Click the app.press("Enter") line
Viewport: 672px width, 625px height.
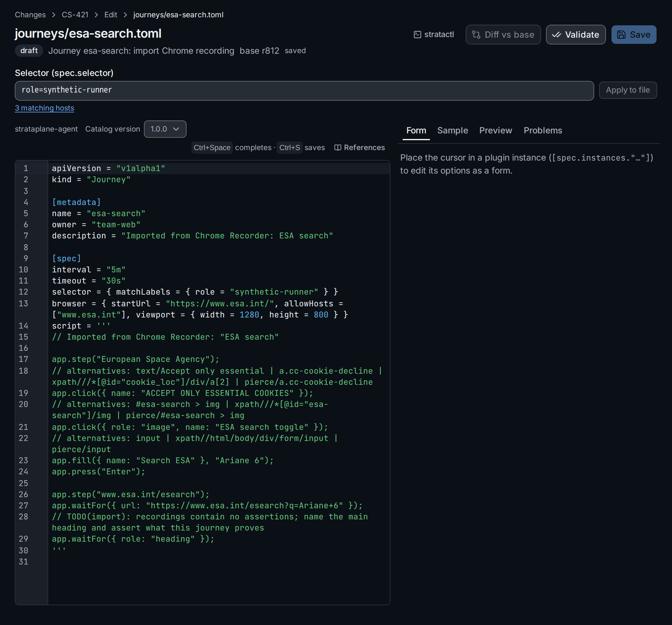pos(99,472)
